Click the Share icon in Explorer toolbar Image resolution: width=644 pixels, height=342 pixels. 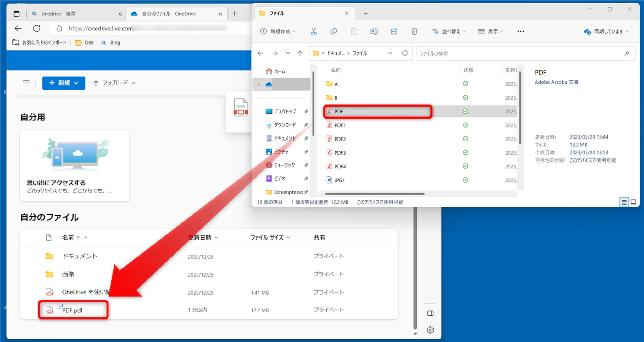click(394, 31)
